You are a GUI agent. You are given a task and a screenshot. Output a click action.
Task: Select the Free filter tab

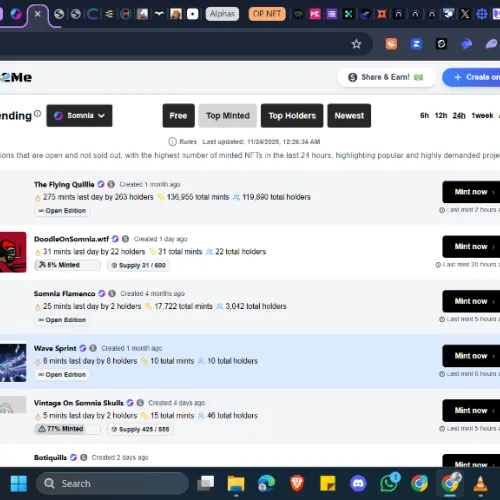178,116
